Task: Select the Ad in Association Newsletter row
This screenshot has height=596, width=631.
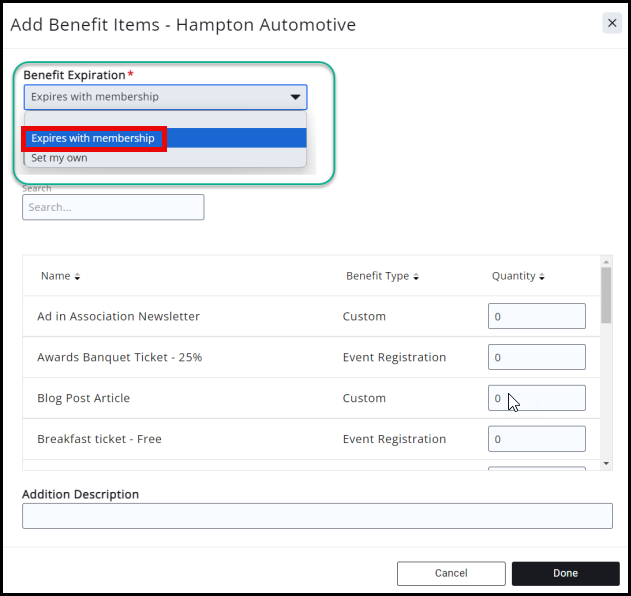Action: coord(118,316)
